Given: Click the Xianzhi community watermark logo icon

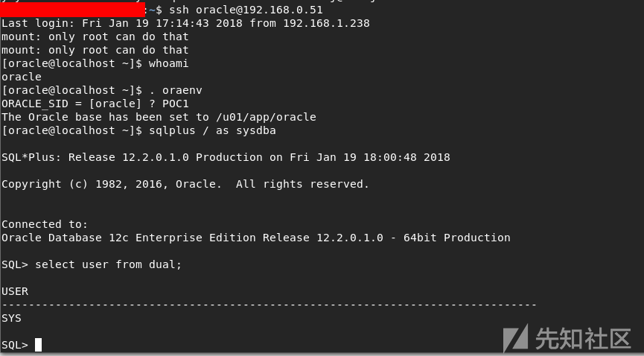Looking at the screenshot, I should [517, 338].
